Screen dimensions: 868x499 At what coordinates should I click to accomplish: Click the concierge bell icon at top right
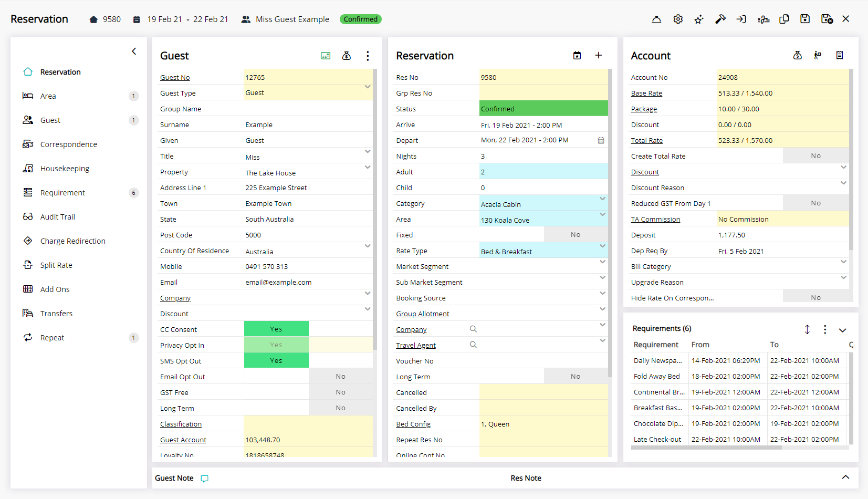point(656,19)
